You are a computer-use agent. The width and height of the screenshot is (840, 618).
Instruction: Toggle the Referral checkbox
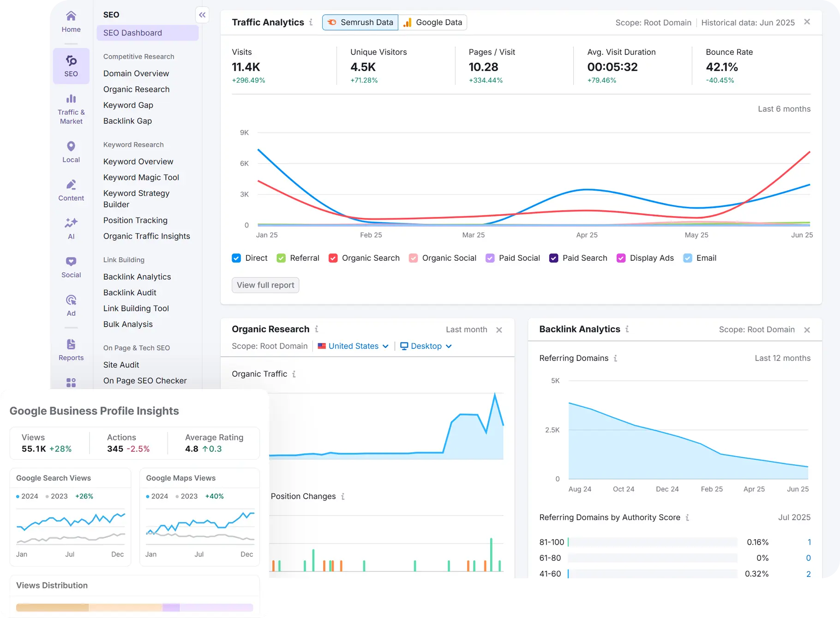[281, 258]
